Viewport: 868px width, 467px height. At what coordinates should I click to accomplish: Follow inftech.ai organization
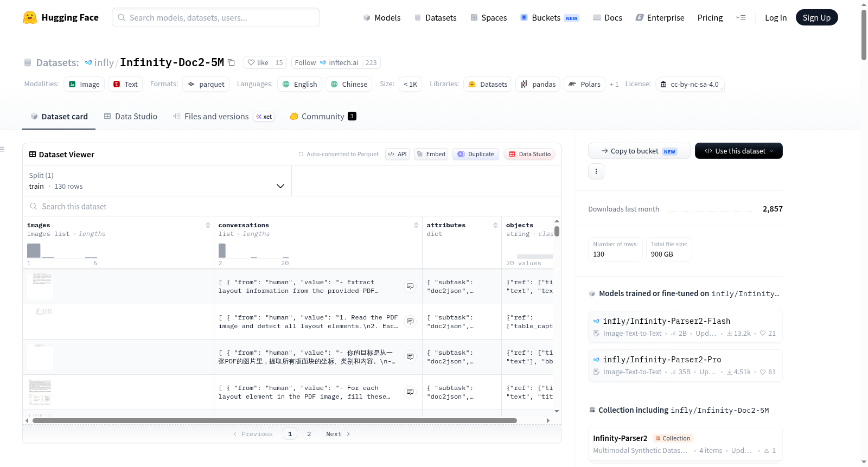pos(327,62)
